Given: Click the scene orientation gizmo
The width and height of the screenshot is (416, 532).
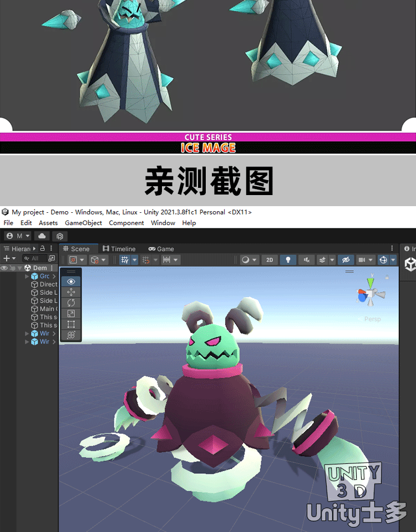Looking at the screenshot, I should [371, 294].
